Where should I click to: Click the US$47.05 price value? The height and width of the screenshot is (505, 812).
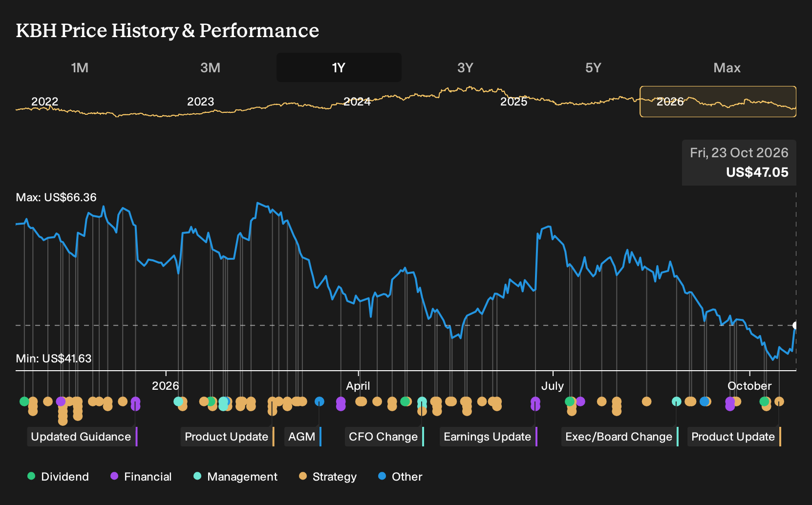coord(757,172)
